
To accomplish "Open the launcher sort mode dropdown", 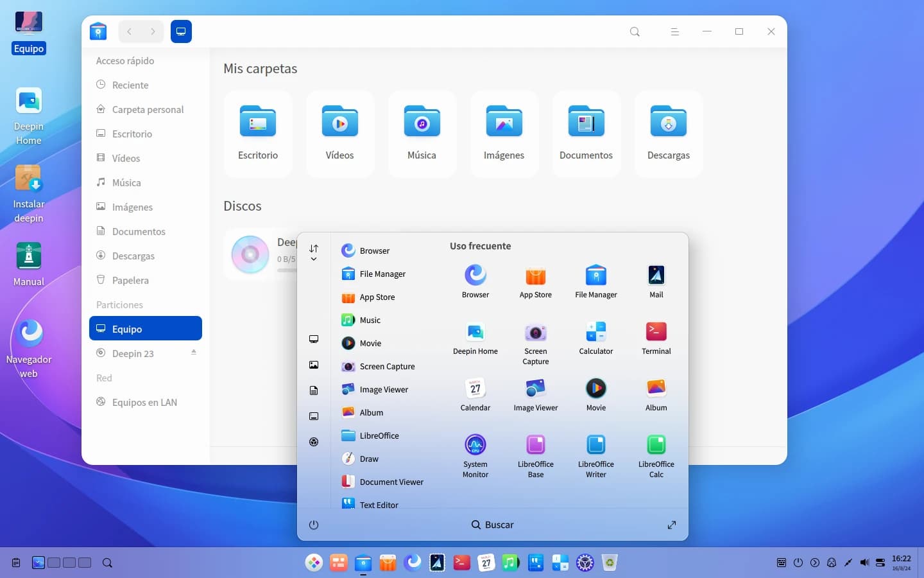I will tap(314, 252).
